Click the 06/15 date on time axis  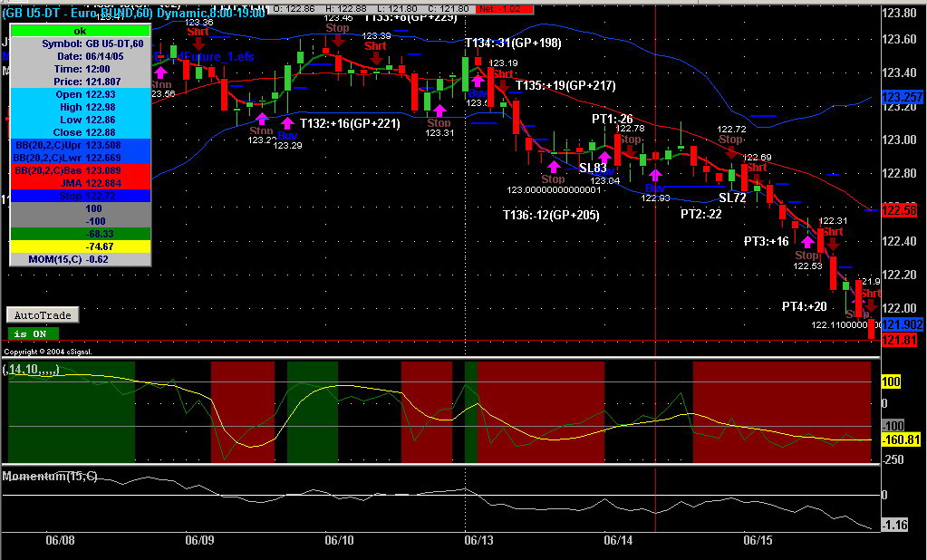(x=758, y=540)
